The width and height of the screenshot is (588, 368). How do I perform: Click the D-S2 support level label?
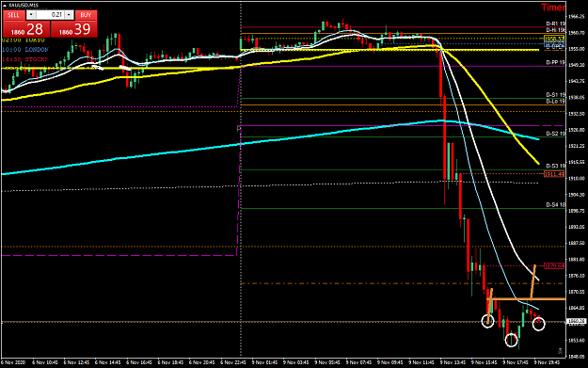(555, 134)
